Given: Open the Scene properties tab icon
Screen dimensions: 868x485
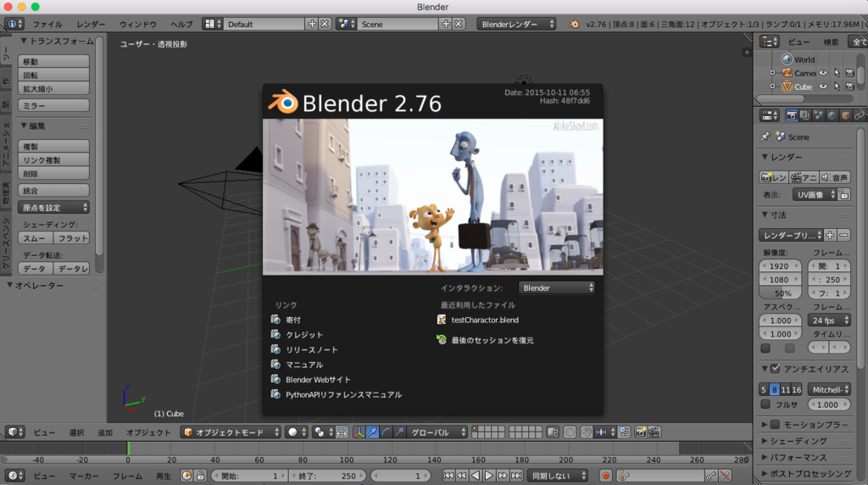Looking at the screenshot, I should tap(819, 115).
